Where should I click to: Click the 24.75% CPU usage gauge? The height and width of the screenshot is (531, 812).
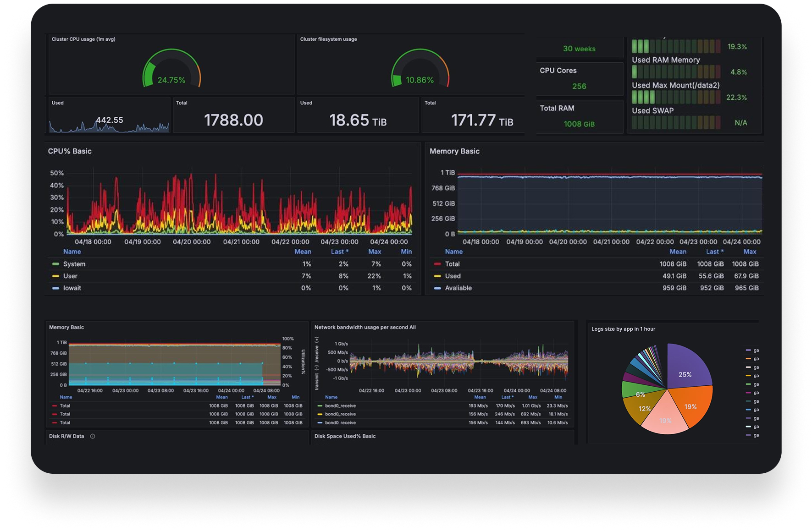click(171, 68)
